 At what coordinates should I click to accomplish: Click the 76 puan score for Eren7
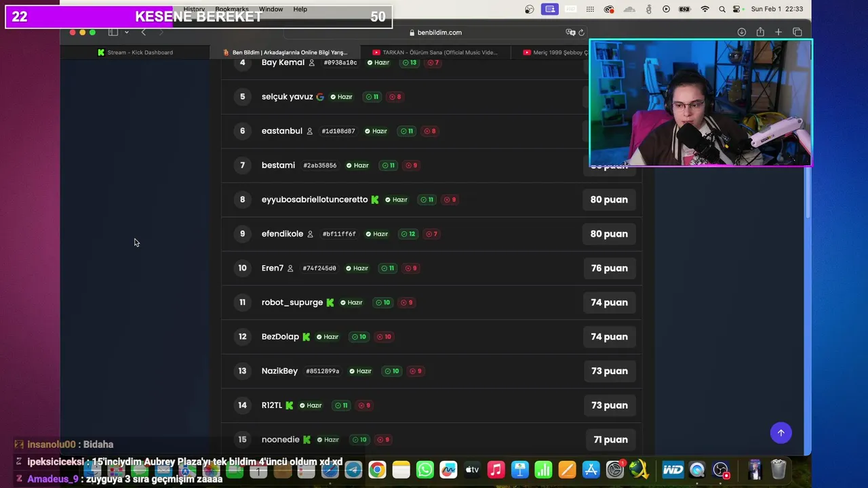pyautogui.click(x=609, y=268)
